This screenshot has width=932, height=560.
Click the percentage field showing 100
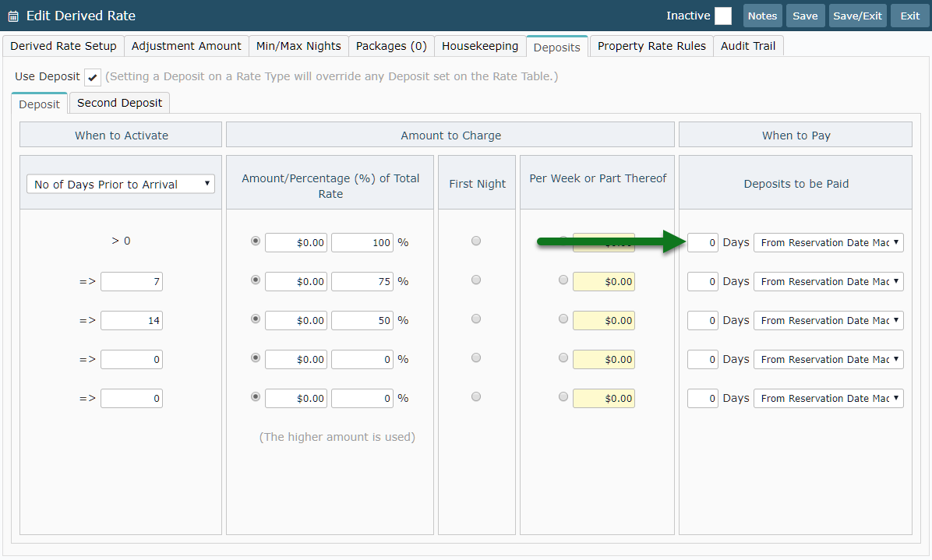[362, 242]
